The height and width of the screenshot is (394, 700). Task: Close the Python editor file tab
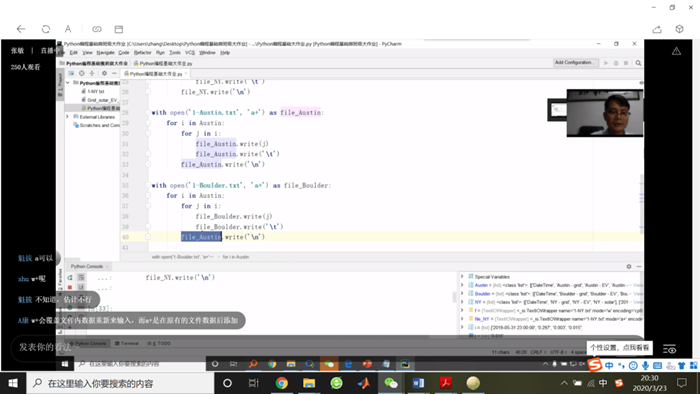(186, 74)
